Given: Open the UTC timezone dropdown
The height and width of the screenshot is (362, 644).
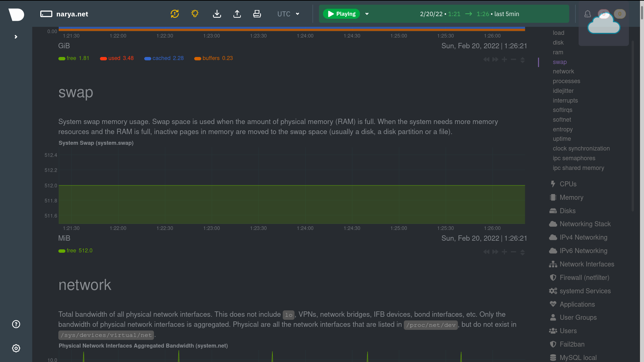Looking at the screenshot, I should point(288,14).
